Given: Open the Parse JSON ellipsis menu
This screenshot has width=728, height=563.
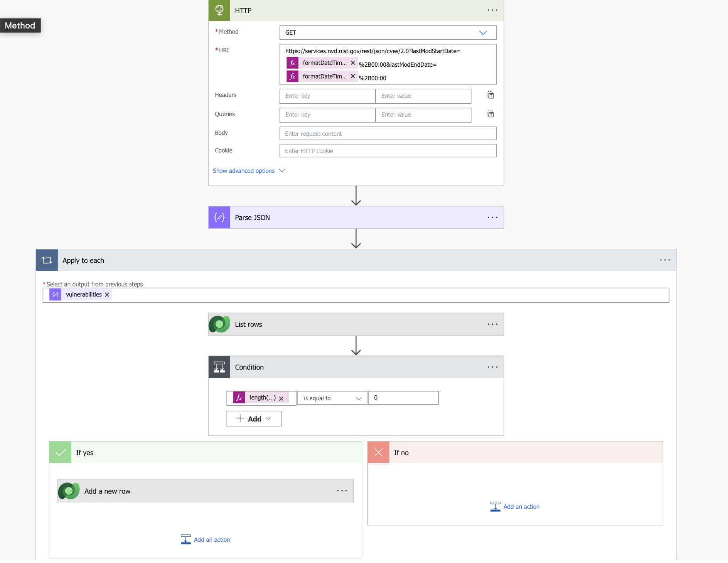Looking at the screenshot, I should (x=492, y=217).
